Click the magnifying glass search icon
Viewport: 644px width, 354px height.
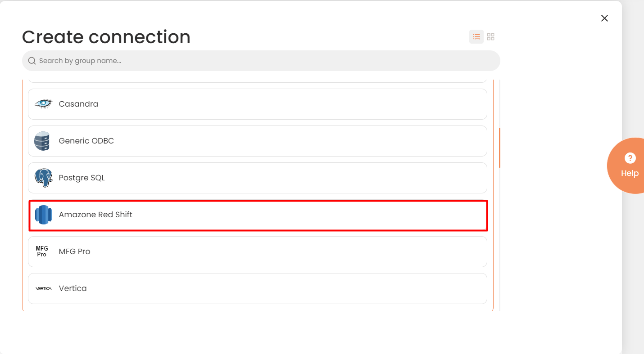(x=32, y=61)
